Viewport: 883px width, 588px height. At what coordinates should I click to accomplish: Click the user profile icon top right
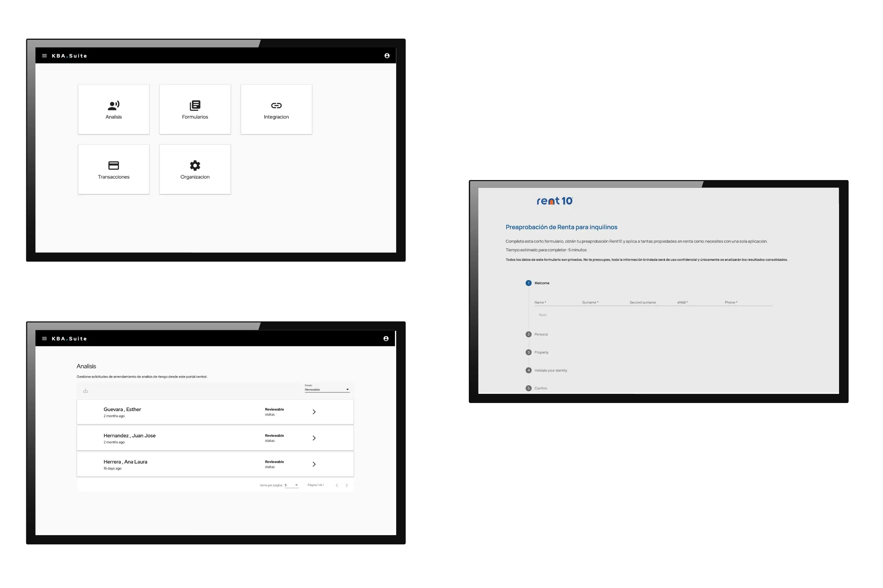[386, 55]
